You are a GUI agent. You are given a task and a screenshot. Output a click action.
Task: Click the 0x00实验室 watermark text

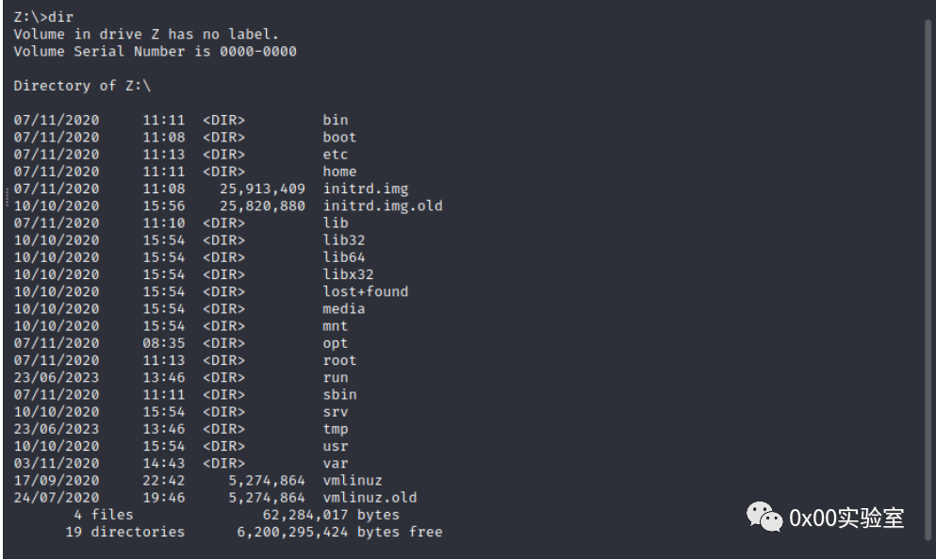click(x=846, y=519)
